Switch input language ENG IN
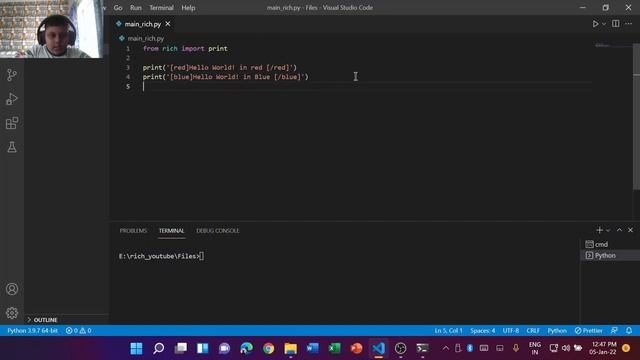640x360 pixels. [x=535, y=348]
